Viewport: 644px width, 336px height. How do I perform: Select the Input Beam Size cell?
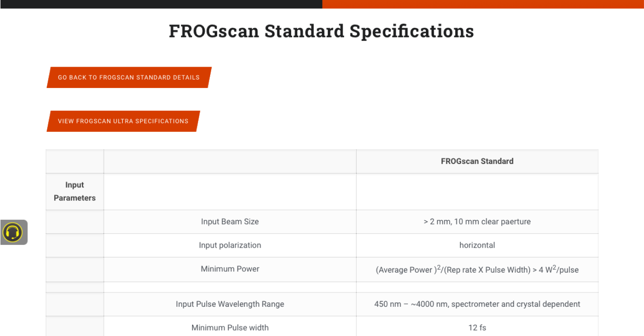pyautogui.click(x=230, y=221)
